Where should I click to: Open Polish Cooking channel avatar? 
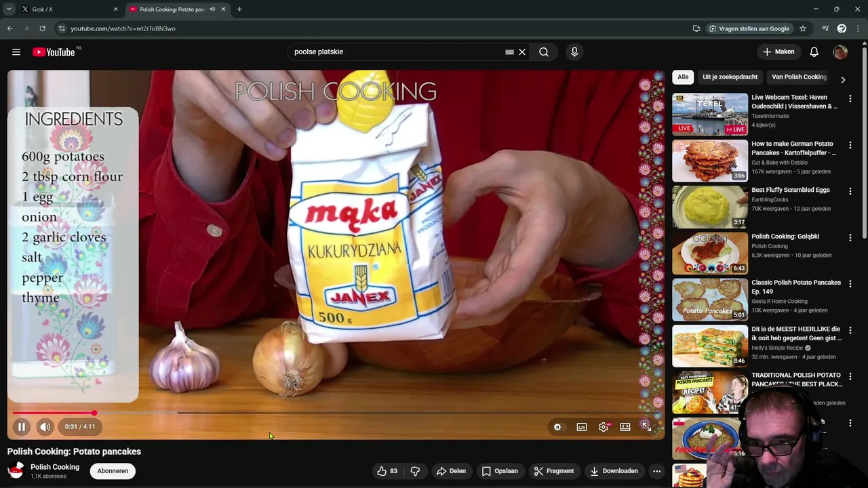(x=16, y=471)
